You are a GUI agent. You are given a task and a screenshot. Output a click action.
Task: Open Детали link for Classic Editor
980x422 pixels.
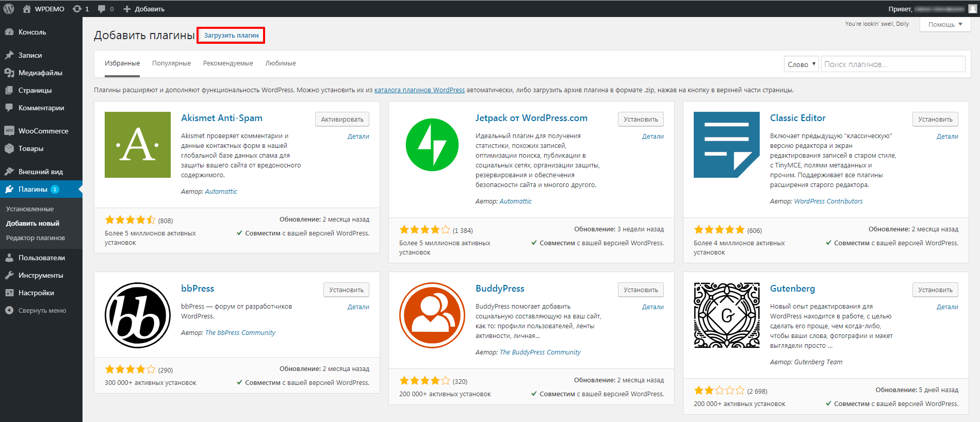(x=948, y=136)
